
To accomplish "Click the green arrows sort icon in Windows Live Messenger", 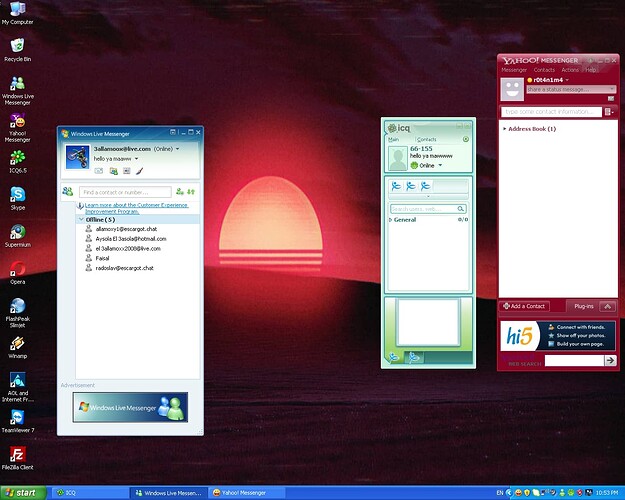I will 191,192.
